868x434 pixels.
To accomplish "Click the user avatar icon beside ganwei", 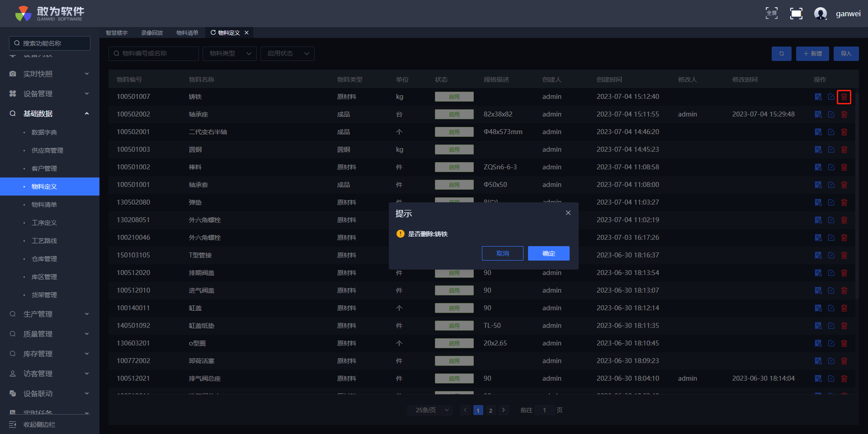I will (820, 14).
